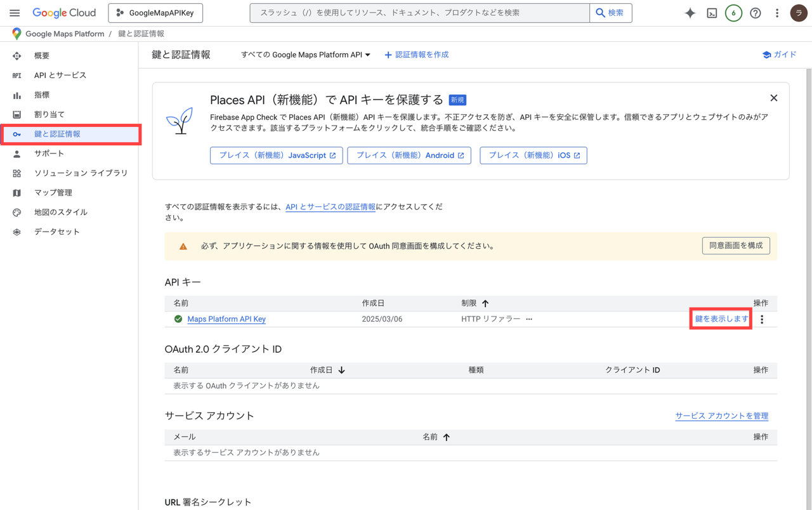The width and height of the screenshot is (812, 510).
Task: Click 鍵を表示します link
Action: tap(721, 318)
